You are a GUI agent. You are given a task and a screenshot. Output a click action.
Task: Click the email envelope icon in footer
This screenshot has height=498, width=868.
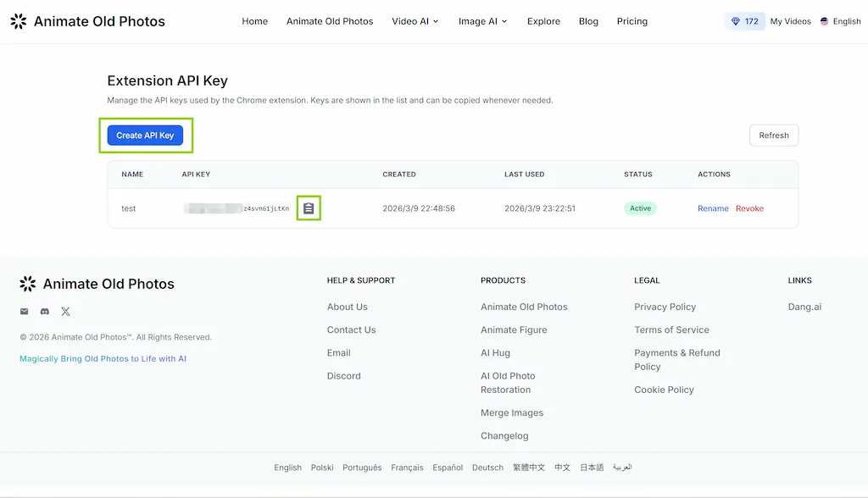click(25, 312)
